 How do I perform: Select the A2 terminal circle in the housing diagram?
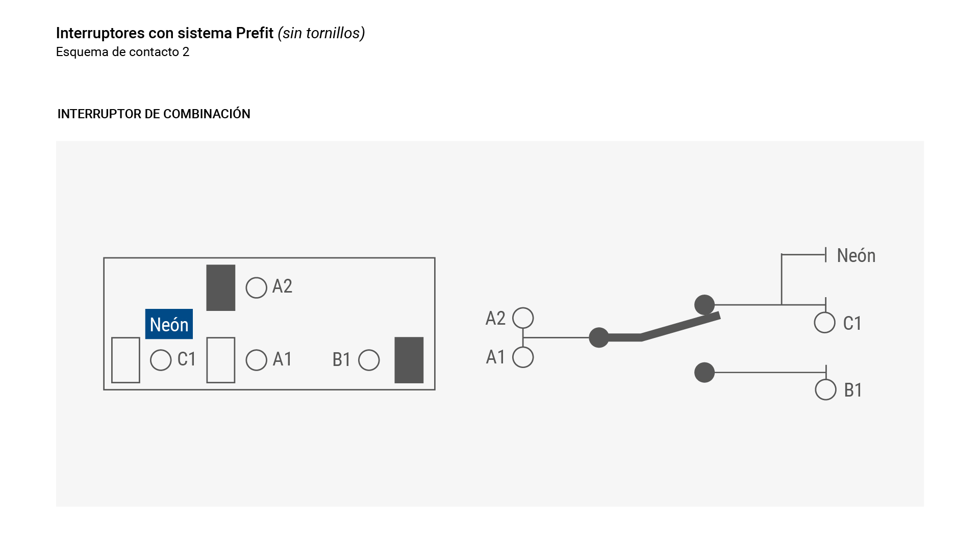256,288
